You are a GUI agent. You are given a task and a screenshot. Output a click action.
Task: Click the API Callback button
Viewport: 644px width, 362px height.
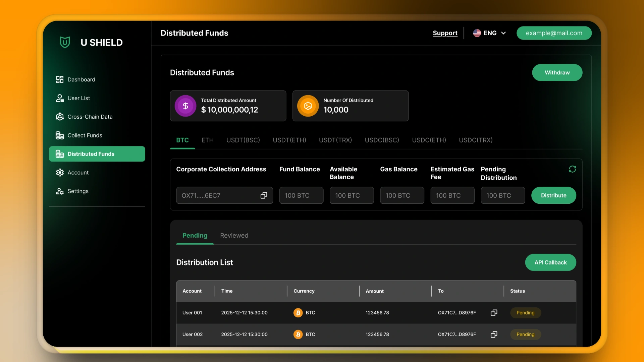550,262
